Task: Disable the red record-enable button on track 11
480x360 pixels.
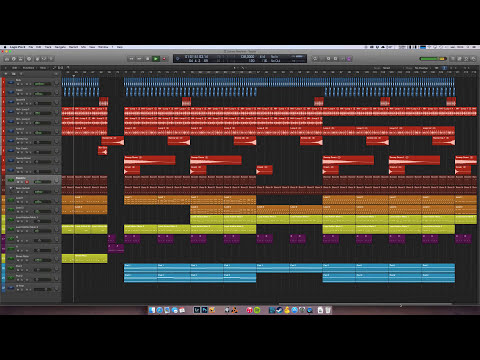Action: pyautogui.click(x=27, y=182)
